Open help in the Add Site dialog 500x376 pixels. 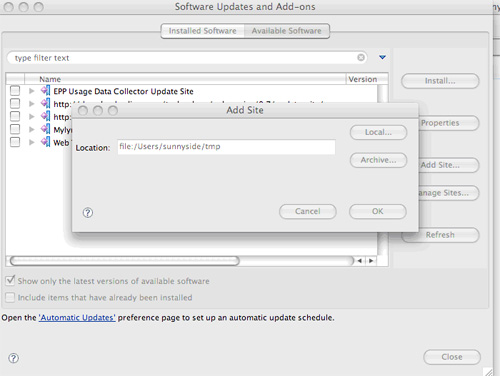(x=88, y=212)
